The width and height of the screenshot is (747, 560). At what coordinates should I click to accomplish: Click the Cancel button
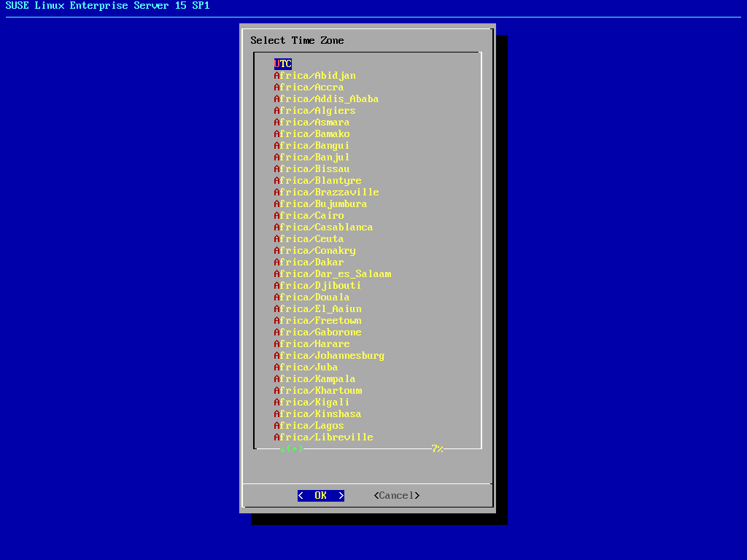tap(397, 496)
